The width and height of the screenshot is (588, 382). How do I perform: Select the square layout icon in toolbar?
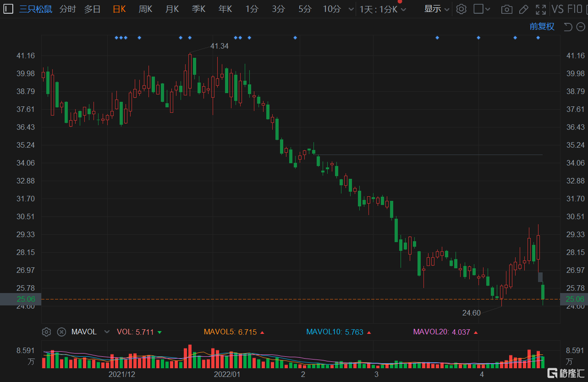pyautogui.click(x=478, y=9)
